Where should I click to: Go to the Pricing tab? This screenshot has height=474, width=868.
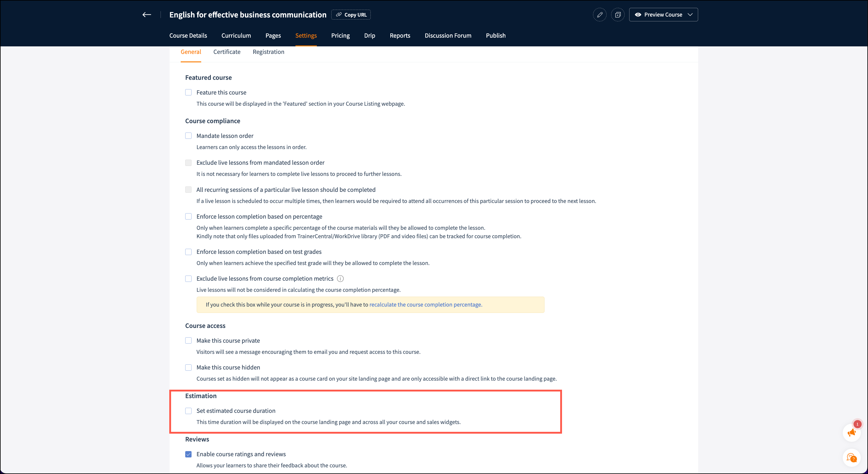tap(340, 35)
